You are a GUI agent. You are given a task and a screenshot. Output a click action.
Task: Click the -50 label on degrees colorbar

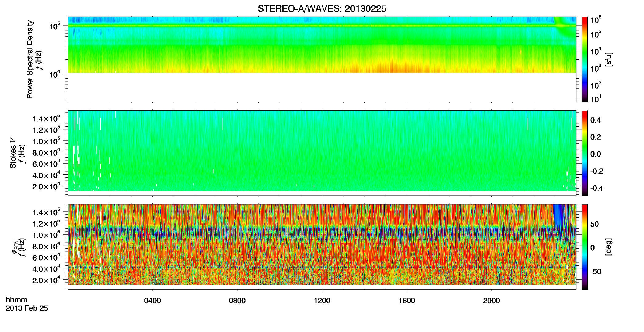point(595,271)
